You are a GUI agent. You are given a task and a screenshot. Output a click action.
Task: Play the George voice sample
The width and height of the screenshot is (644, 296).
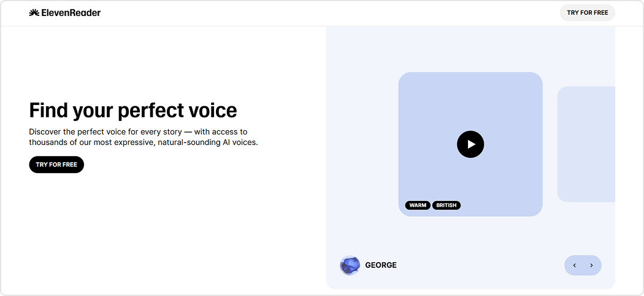pos(470,144)
